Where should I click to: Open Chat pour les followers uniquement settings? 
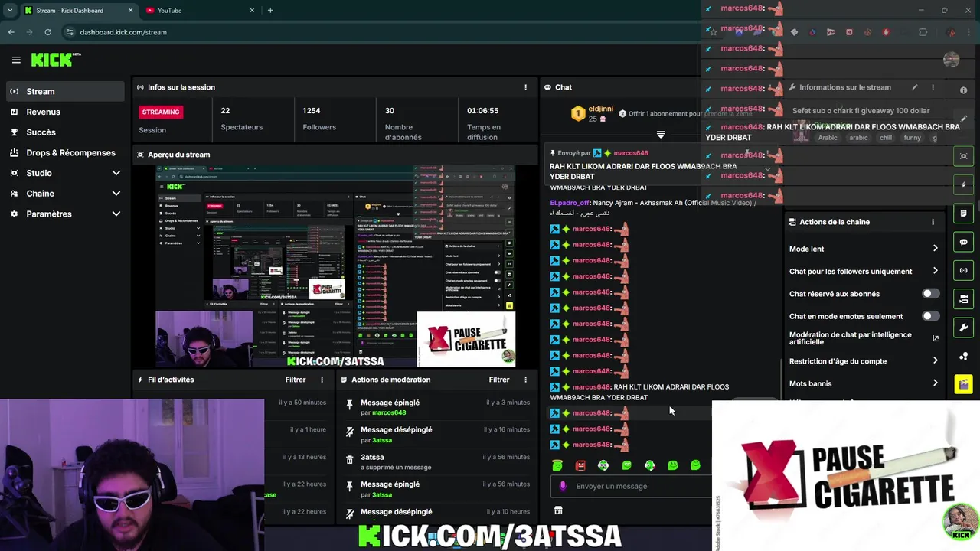point(864,271)
